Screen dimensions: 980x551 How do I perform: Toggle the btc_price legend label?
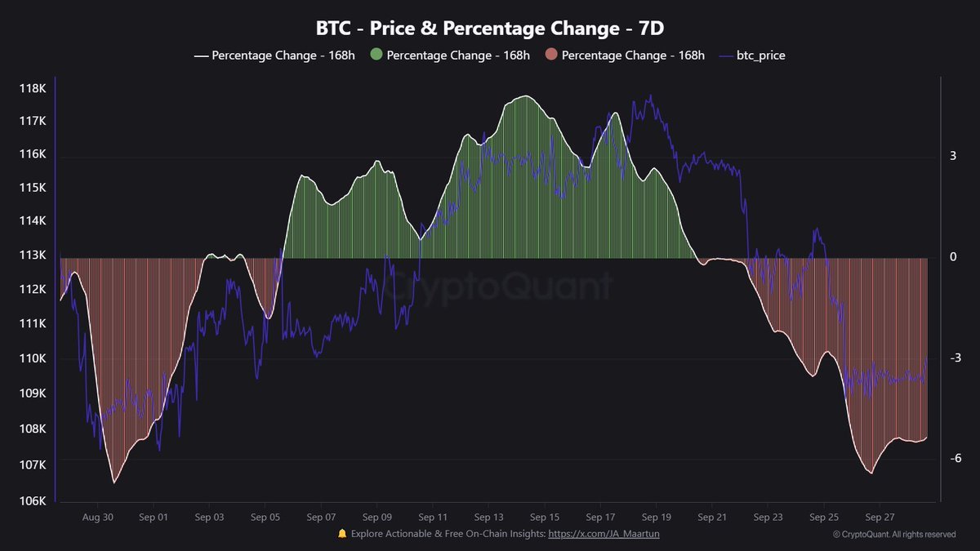click(760, 56)
